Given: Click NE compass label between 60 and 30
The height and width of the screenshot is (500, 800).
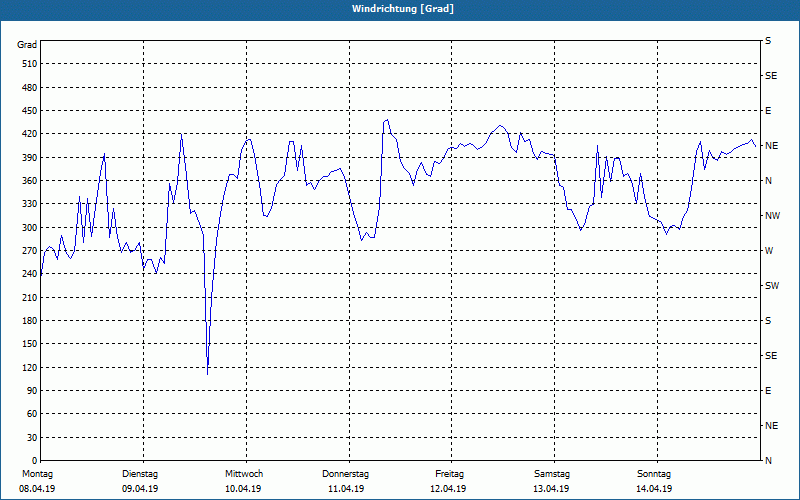Looking at the screenshot, I should pos(771,426).
